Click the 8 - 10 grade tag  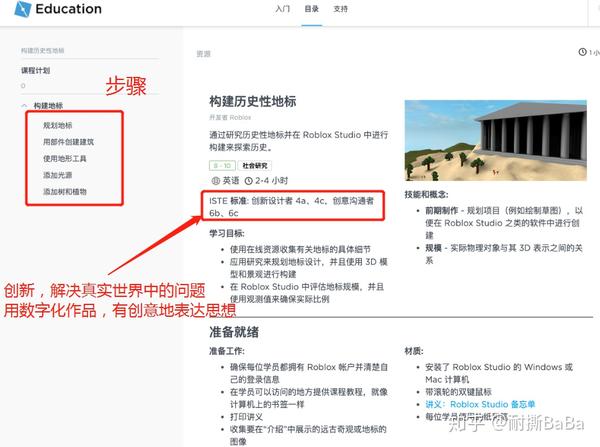[x=222, y=166]
